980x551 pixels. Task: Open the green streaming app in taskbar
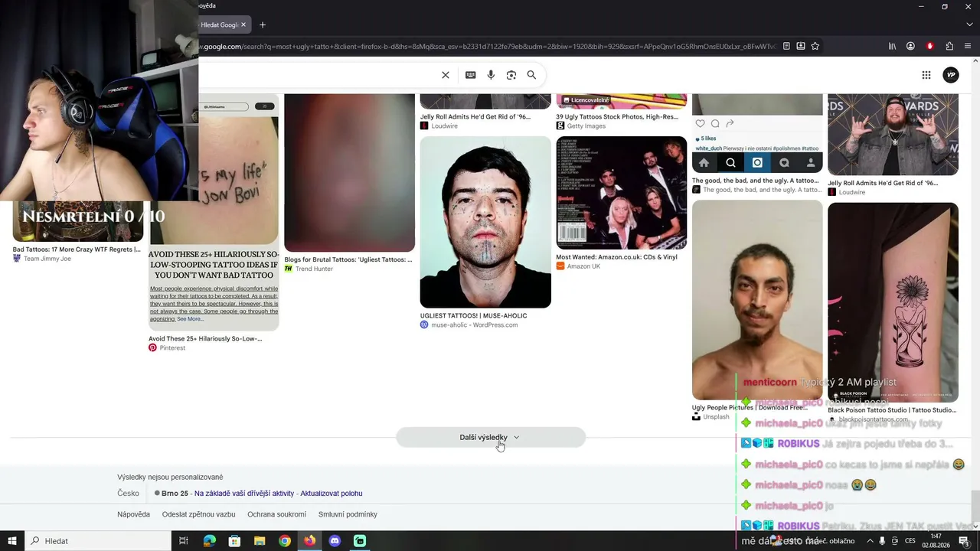coord(360,541)
